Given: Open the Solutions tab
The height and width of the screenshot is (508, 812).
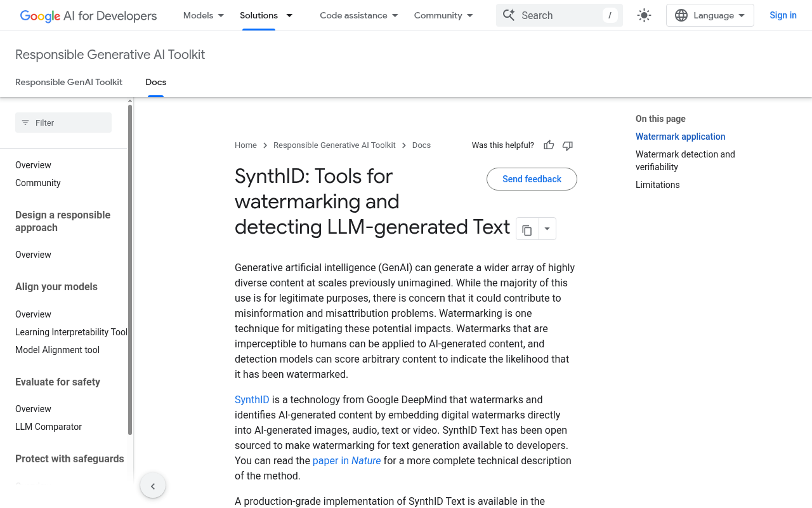Looking at the screenshot, I should coord(259,15).
